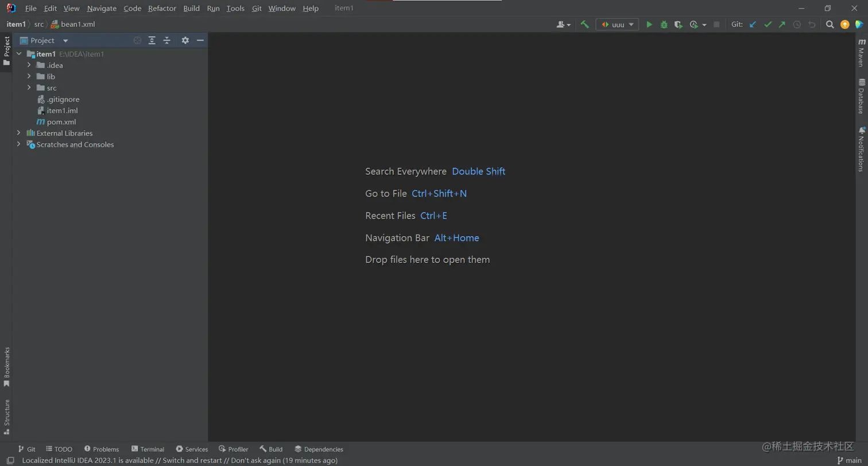This screenshot has height=466, width=868.
Task: Click the src breadcrumb in the navigation bar
Action: 38,24
